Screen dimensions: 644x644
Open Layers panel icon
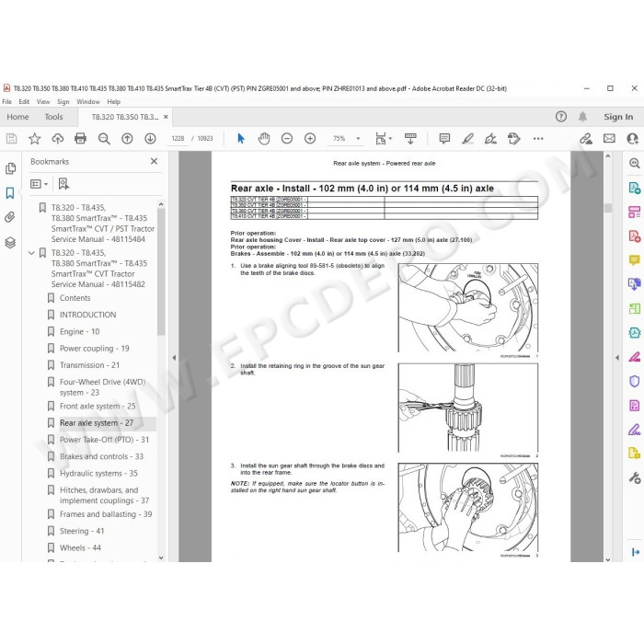[x=10, y=243]
